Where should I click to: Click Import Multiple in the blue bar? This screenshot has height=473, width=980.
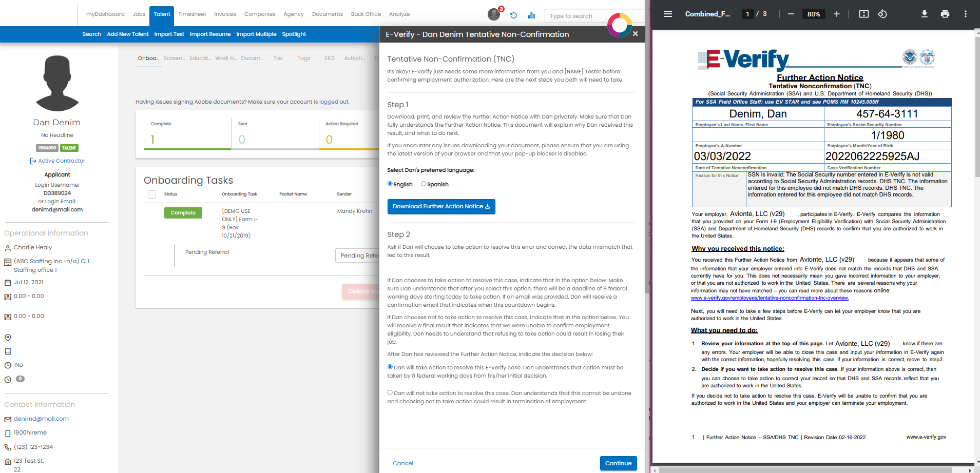click(256, 34)
